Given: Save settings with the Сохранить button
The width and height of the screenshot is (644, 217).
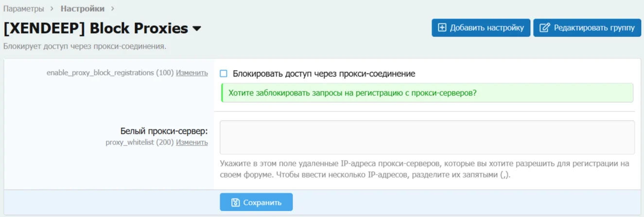Looking at the screenshot, I should pos(256,202).
